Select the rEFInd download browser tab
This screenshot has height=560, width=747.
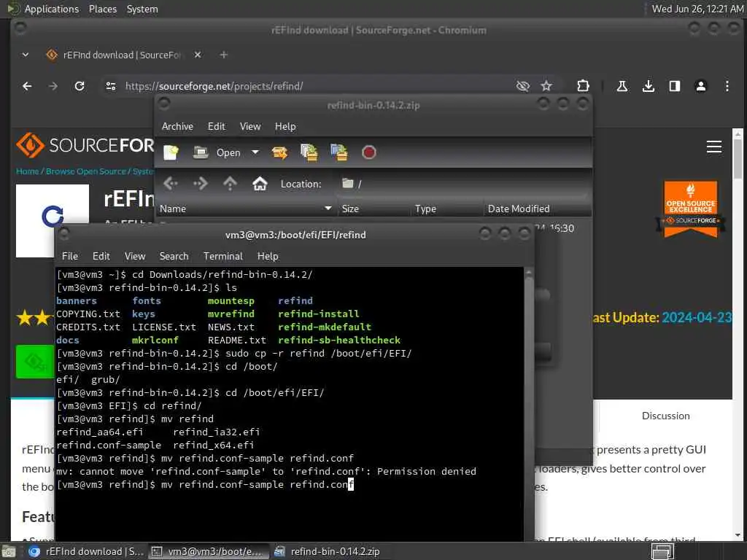[x=122, y=55]
